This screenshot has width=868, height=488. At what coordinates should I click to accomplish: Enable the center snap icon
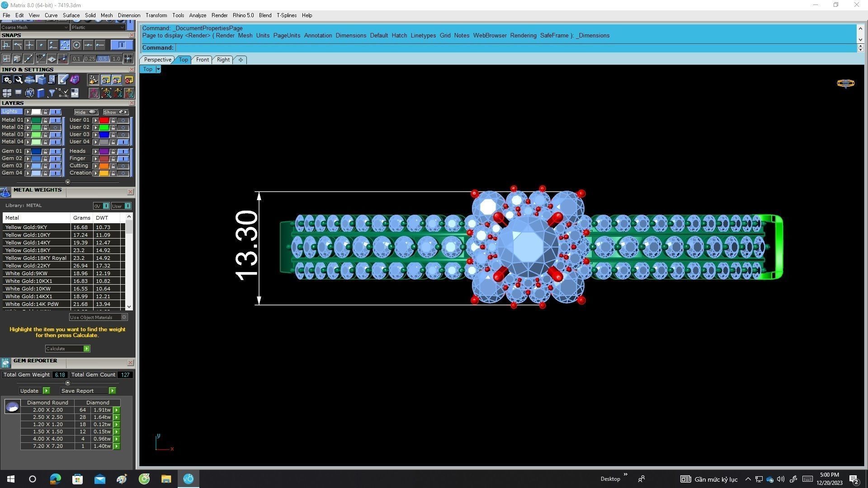pyautogui.click(x=76, y=45)
